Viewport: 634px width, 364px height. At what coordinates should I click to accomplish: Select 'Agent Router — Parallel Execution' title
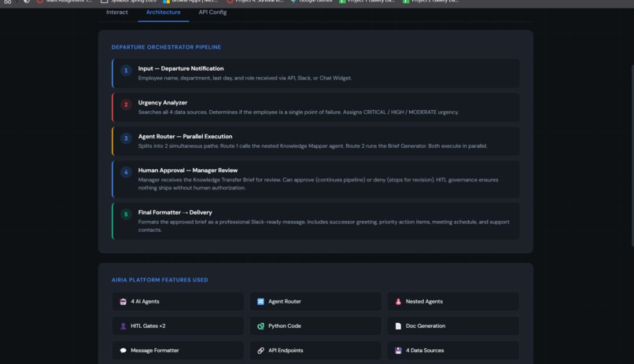coord(185,137)
